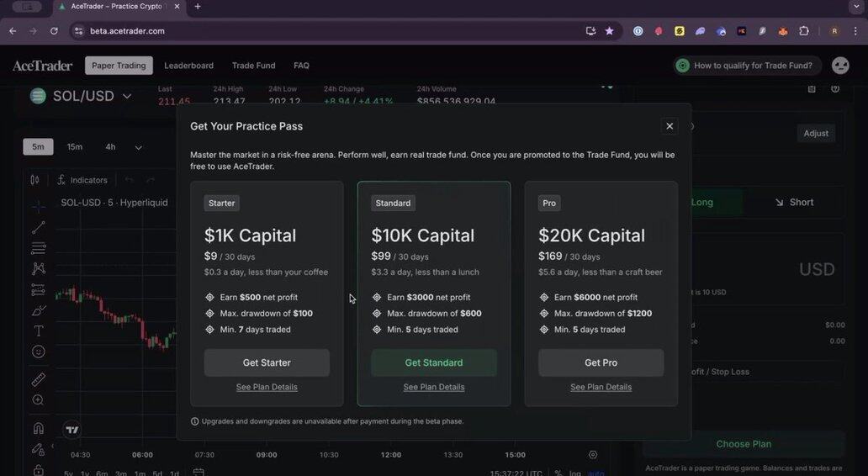This screenshot has width=868, height=476.
Task: Select the trend line drawing tool
Action: coord(38,227)
